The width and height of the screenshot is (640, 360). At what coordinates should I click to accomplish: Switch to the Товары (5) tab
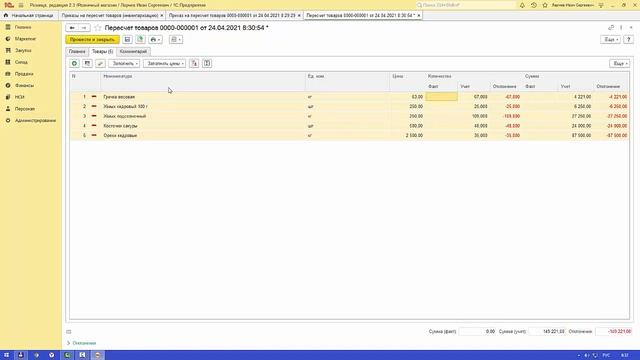click(102, 51)
